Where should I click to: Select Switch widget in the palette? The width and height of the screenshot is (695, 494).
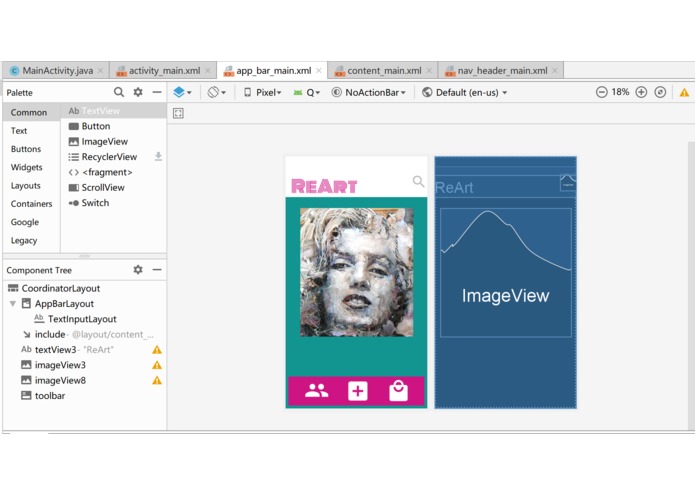(113, 202)
